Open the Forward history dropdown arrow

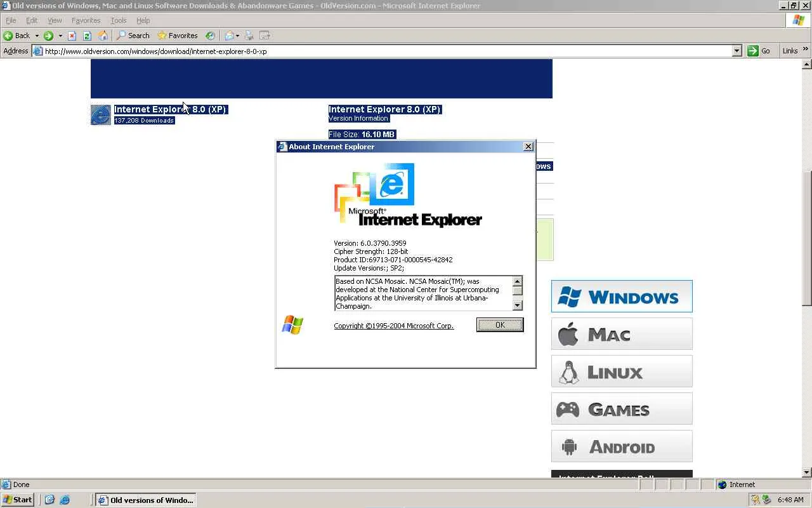tap(60, 36)
